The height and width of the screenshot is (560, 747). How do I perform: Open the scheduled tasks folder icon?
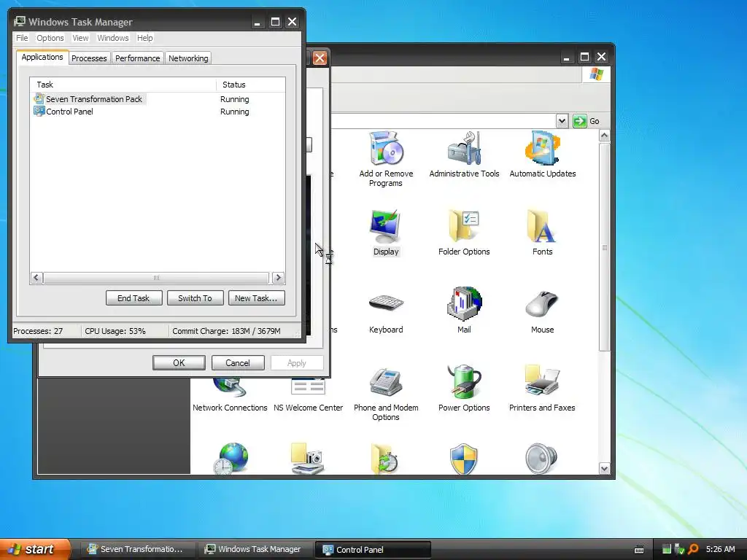point(385,458)
